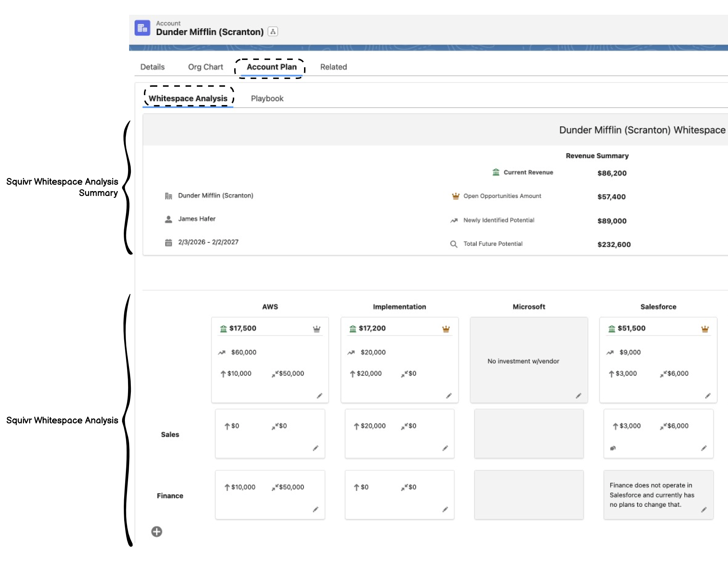Click the $60,000 potential on AWS card
The image size is (728, 569).
pyautogui.click(x=244, y=353)
